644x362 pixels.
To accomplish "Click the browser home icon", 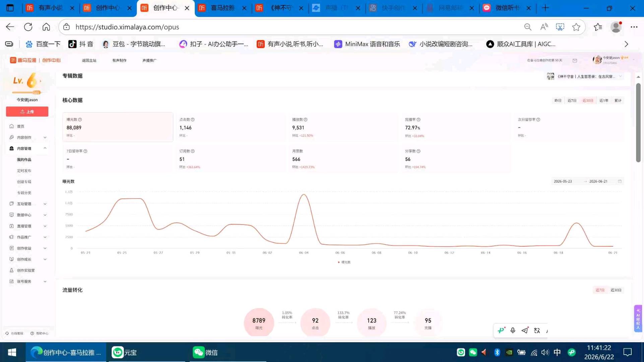I will pyautogui.click(x=46, y=27).
